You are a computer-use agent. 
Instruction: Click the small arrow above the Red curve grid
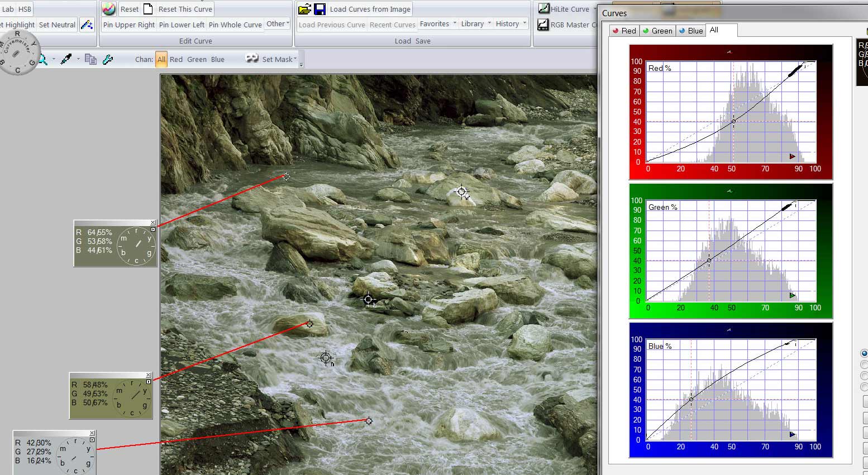coord(729,52)
